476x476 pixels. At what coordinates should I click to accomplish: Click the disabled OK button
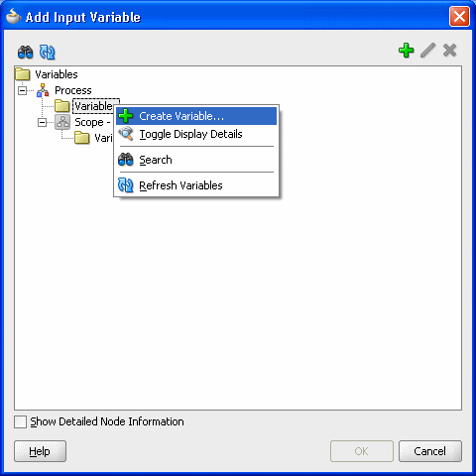coord(362,451)
